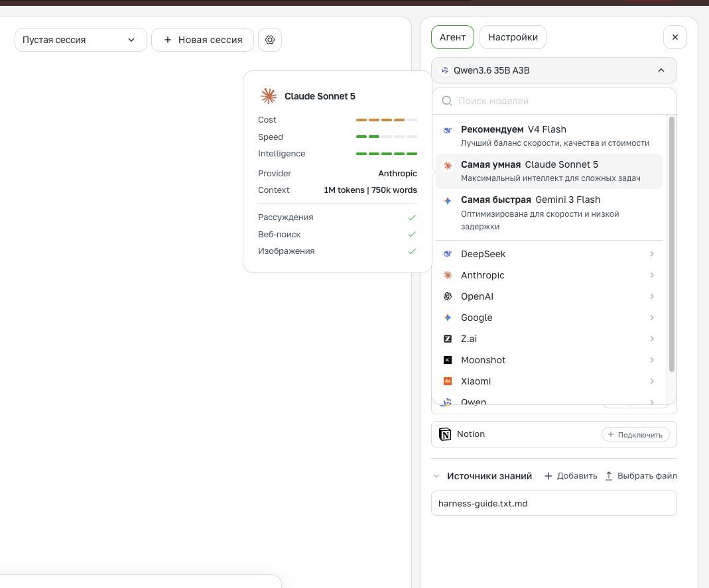Close the agent side panel
The width and height of the screenshot is (709, 588).
(675, 37)
